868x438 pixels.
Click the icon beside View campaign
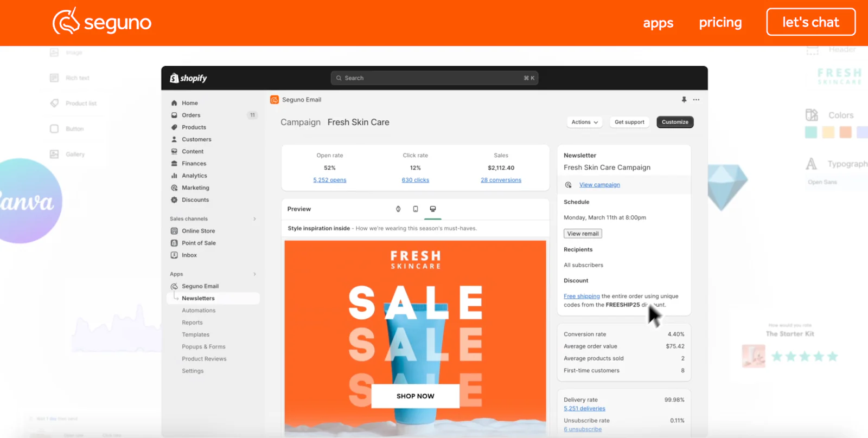click(568, 185)
